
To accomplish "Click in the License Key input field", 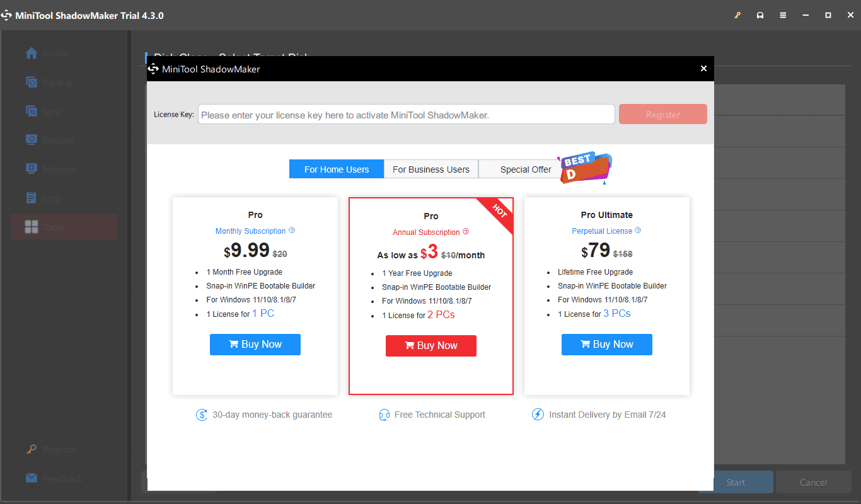I will coord(407,114).
